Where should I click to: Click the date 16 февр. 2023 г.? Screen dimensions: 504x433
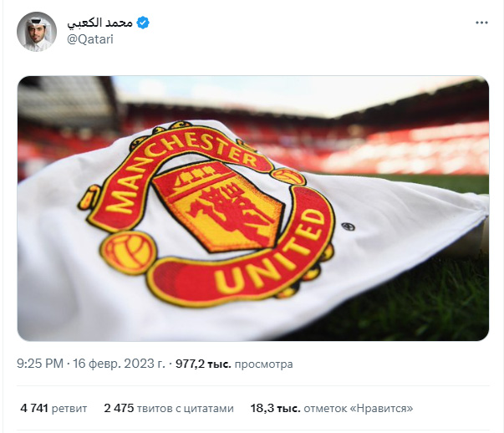click(x=119, y=364)
